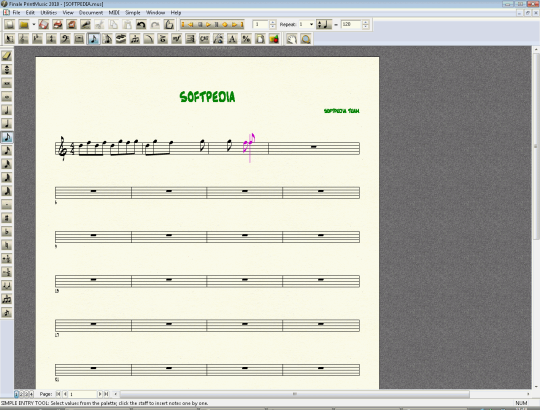Click the Play button in playback controls
Screen dimensions: 540x410
tap(208, 24)
